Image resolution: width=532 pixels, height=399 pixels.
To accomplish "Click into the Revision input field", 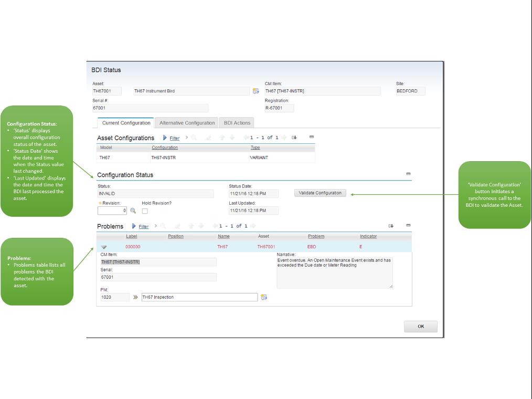I will click(x=112, y=211).
